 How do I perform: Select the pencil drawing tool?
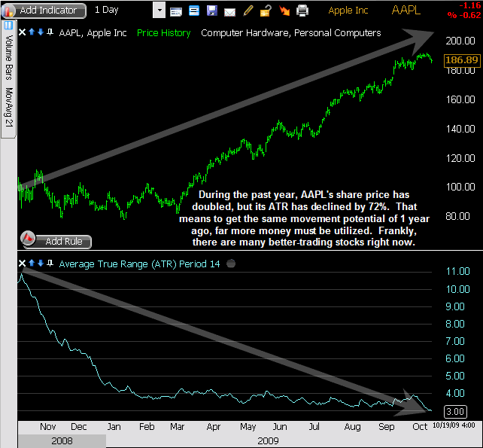[248, 11]
